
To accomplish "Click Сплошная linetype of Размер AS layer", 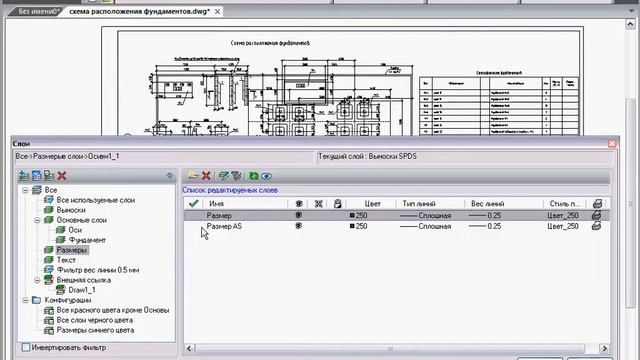I will click(x=425, y=226).
